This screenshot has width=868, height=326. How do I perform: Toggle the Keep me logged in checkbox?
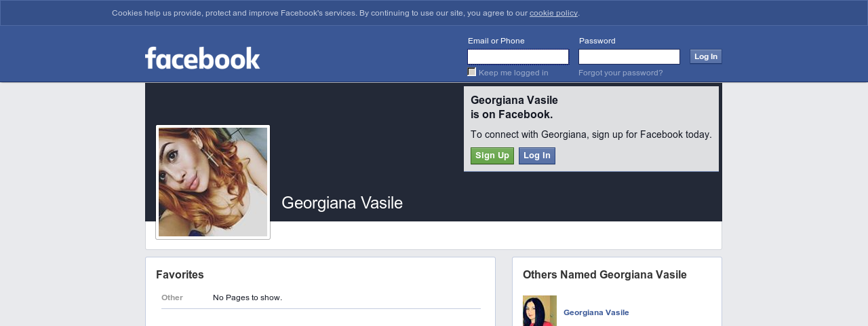[472, 72]
